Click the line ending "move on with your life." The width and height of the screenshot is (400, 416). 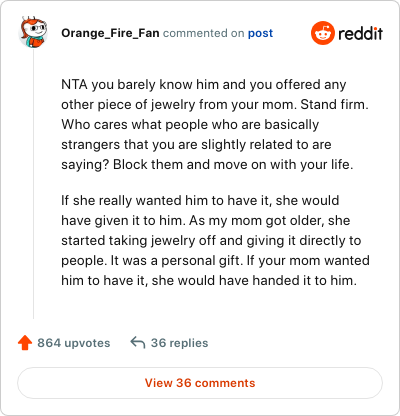[207, 164]
